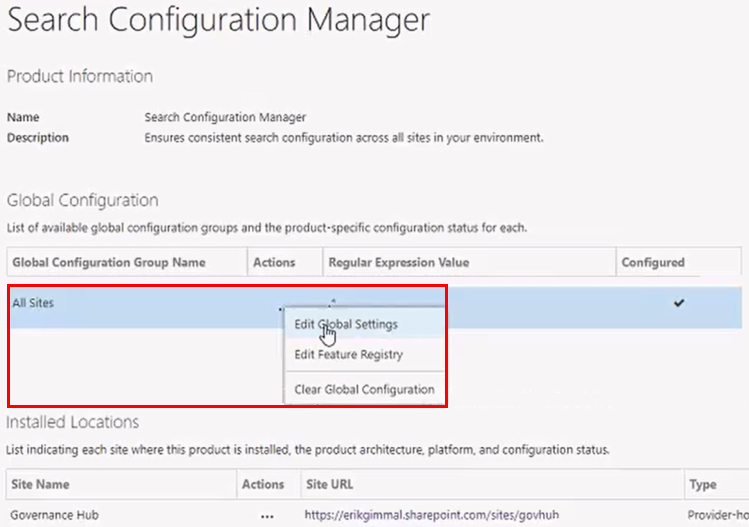Click Clear Global Configuration menu option
The width and height of the screenshot is (749, 527).
364,389
